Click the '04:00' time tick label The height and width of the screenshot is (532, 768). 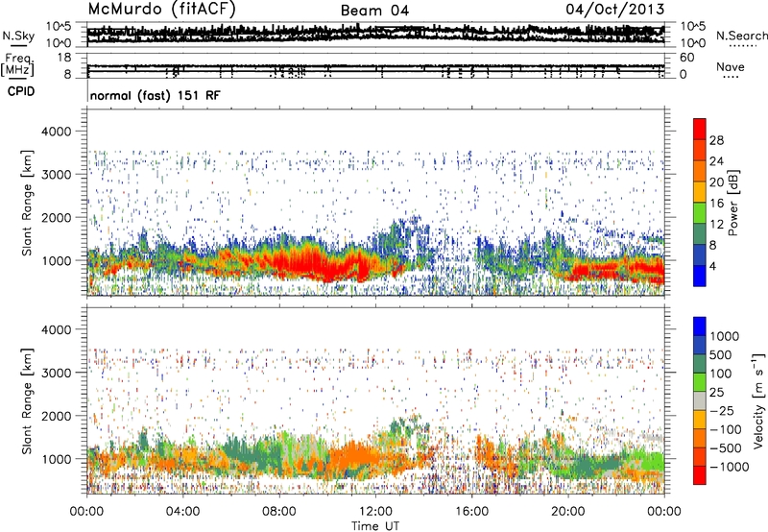tap(182, 512)
